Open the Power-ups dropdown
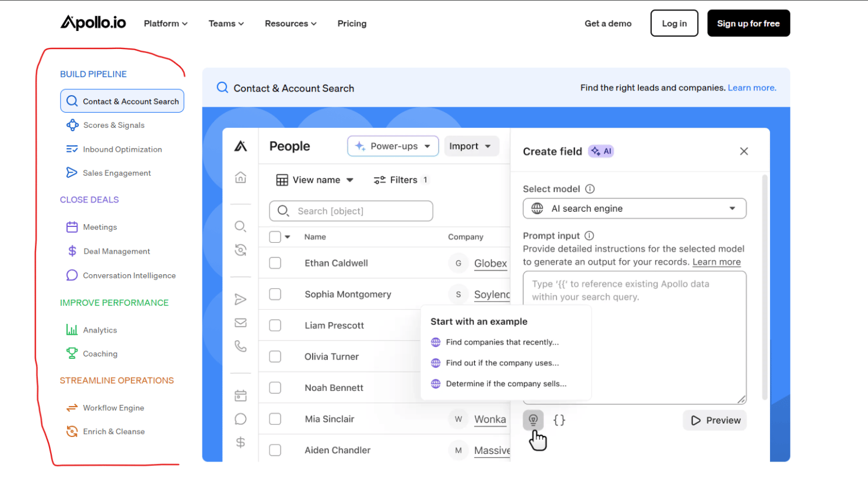The height and width of the screenshot is (486, 868). point(393,146)
